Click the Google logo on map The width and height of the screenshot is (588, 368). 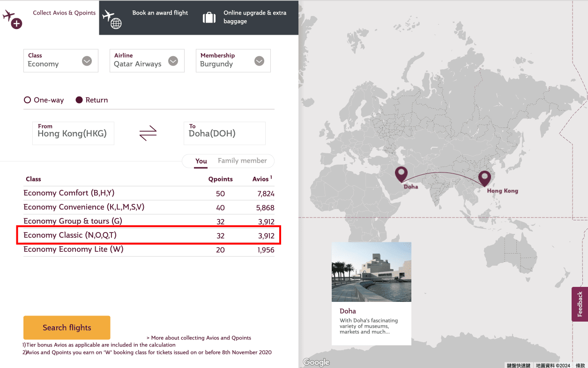tap(316, 362)
